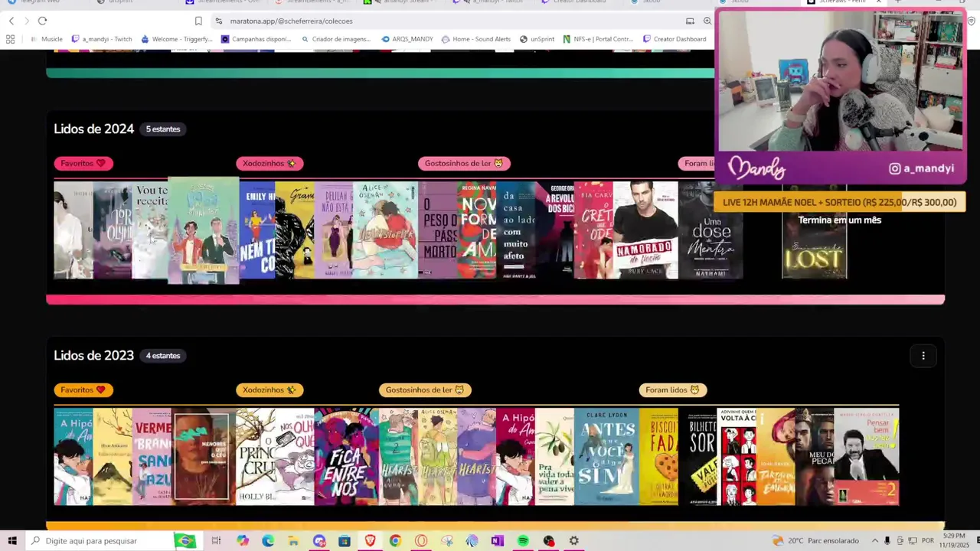980x551 pixels.
Task: Open George Orwell 'A Revolução dos Bichos' cover
Action: [x=555, y=230]
